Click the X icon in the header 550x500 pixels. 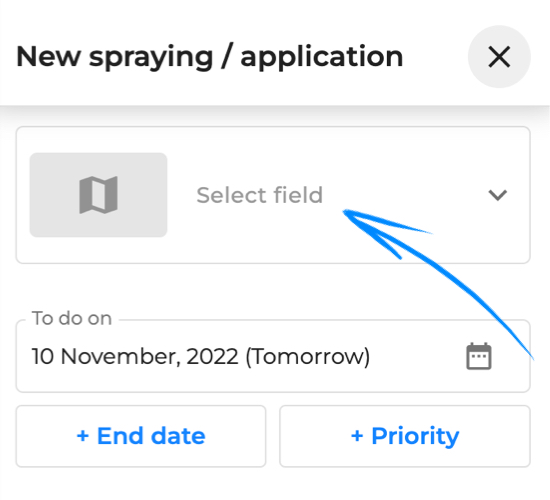click(x=499, y=56)
